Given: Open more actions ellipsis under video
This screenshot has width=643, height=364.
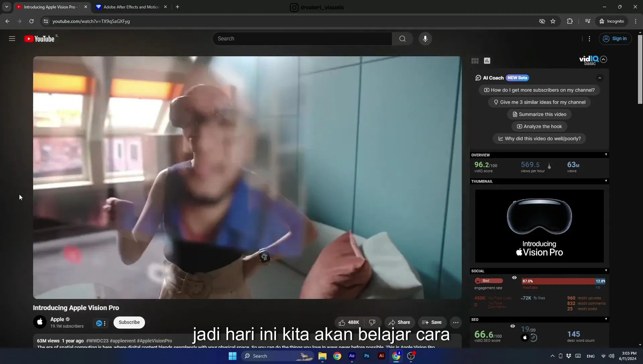Looking at the screenshot, I should tap(455, 323).
